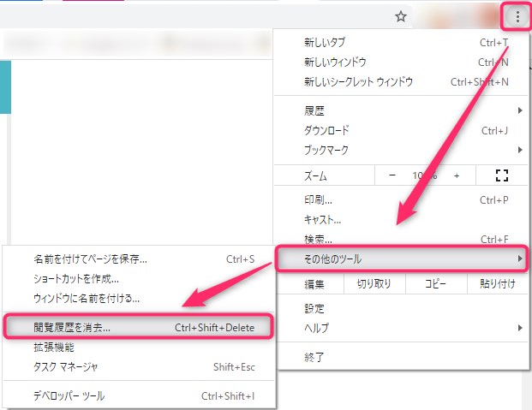Screen dimensions: 532x410
Task: Click 切り取り in the edit row
Action: tap(374, 284)
